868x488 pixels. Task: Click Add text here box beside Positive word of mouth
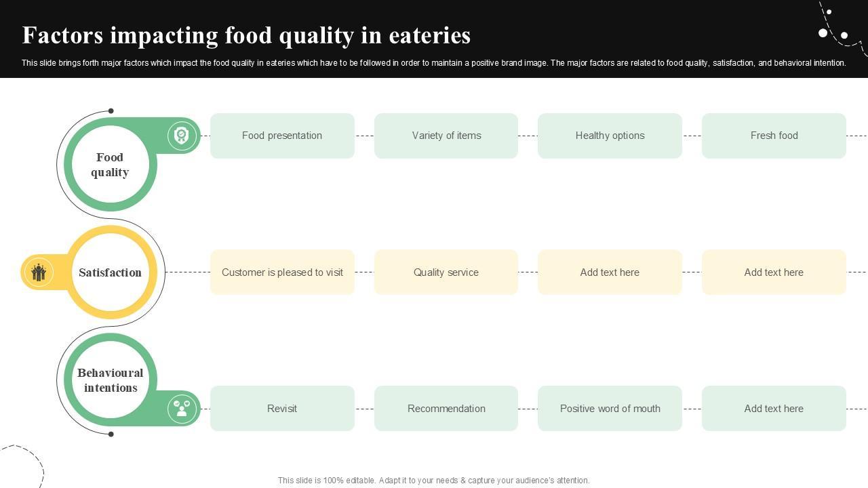point(774,409)
